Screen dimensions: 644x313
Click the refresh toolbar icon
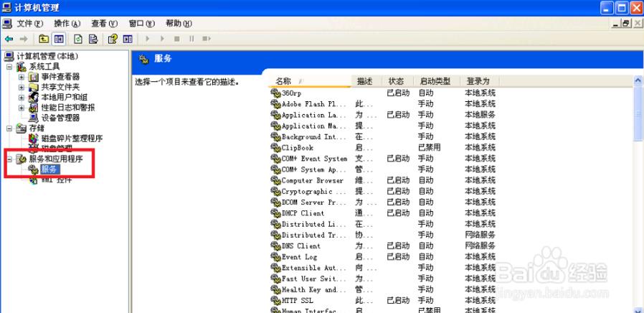(x=78, y=39)
